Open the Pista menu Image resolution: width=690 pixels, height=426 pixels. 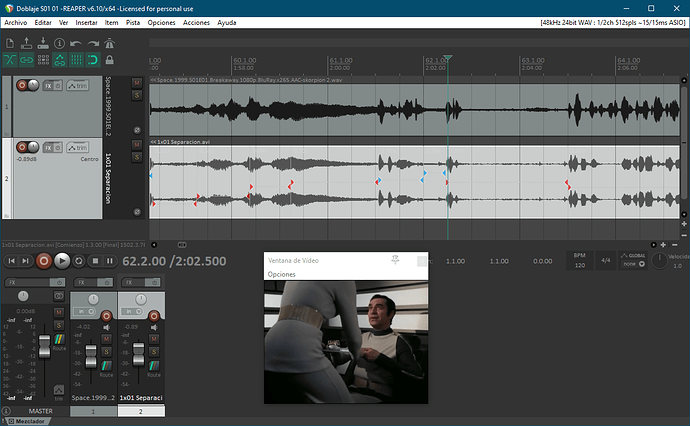[x=133, y=22]
